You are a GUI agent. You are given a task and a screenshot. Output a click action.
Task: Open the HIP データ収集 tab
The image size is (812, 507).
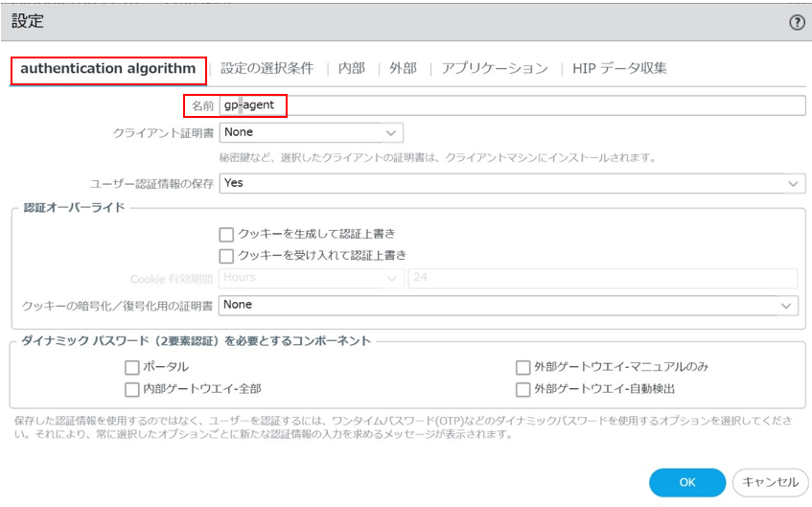(619, 68)
